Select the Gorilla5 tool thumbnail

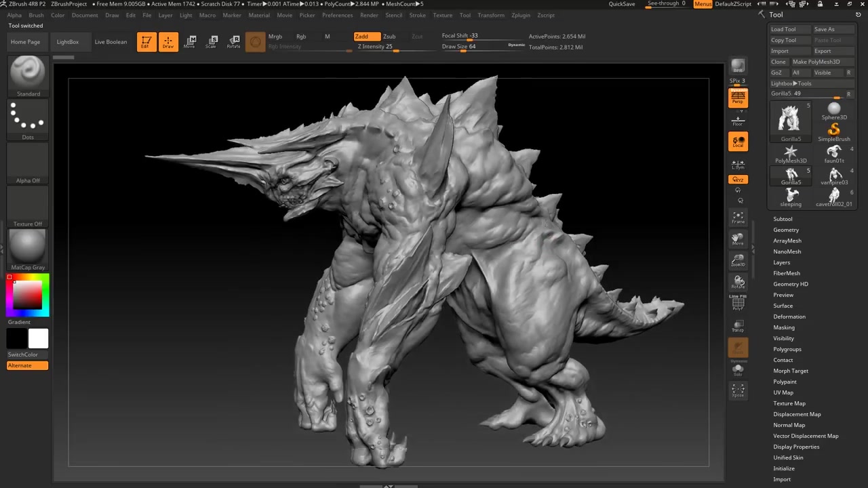(791, 119)
